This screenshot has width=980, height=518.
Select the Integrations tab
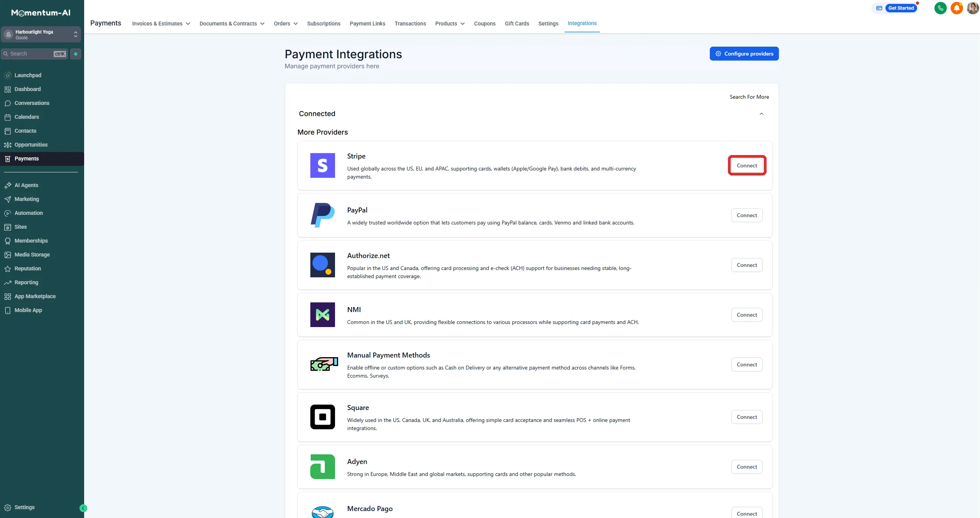click(582, 23)
